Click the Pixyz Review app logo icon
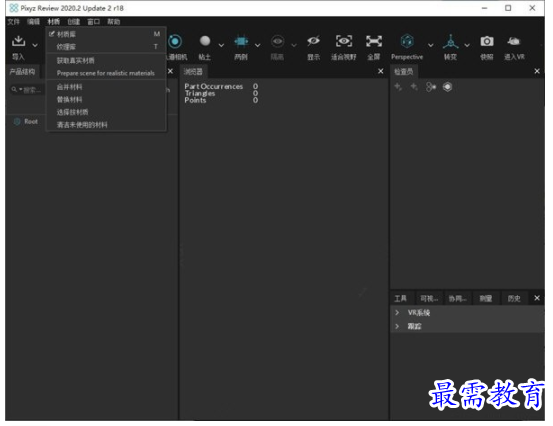 click(14, 8)
